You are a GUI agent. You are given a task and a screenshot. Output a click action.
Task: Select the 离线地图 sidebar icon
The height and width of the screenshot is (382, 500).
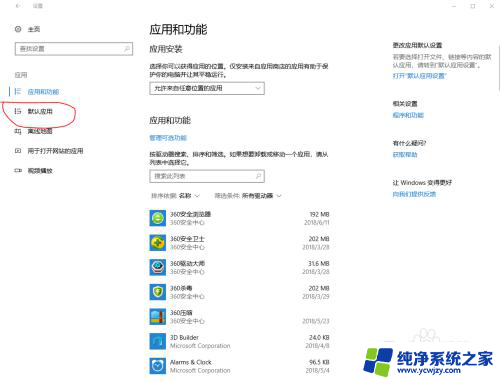pyautogui.click(x=18, y=131)
